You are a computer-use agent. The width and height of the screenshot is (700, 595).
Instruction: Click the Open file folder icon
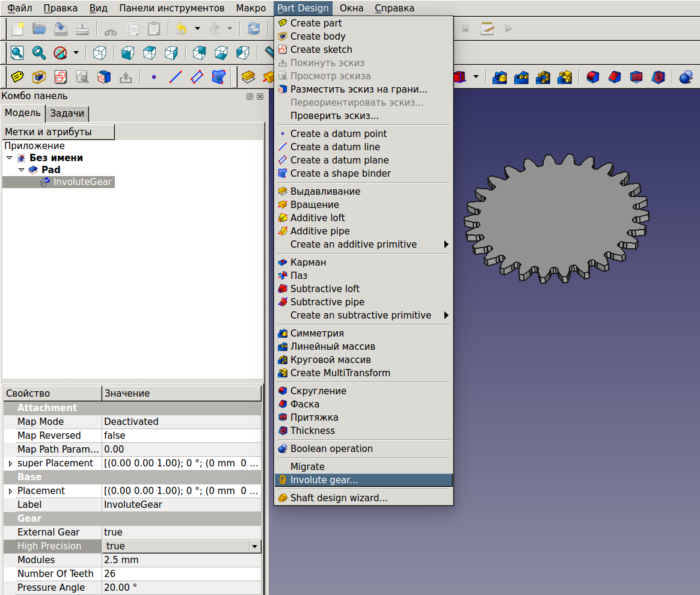point(39,29)
